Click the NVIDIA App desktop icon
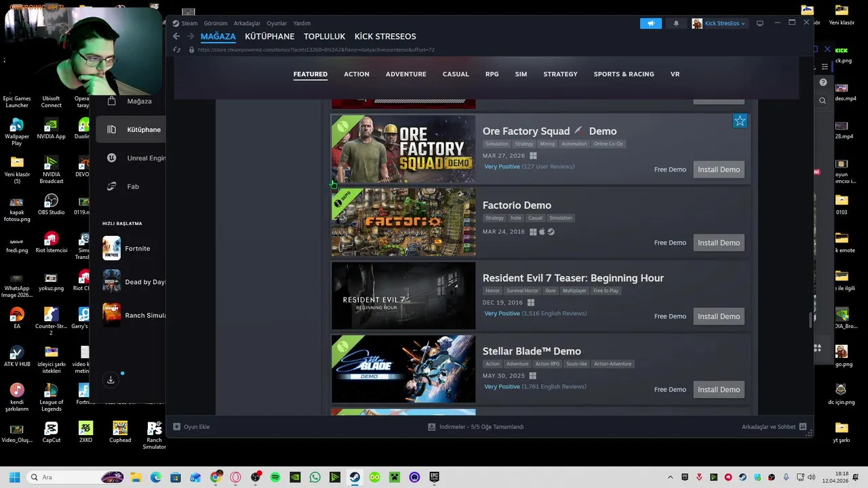Viewport: 868px width, 488px height. [51, 125]
